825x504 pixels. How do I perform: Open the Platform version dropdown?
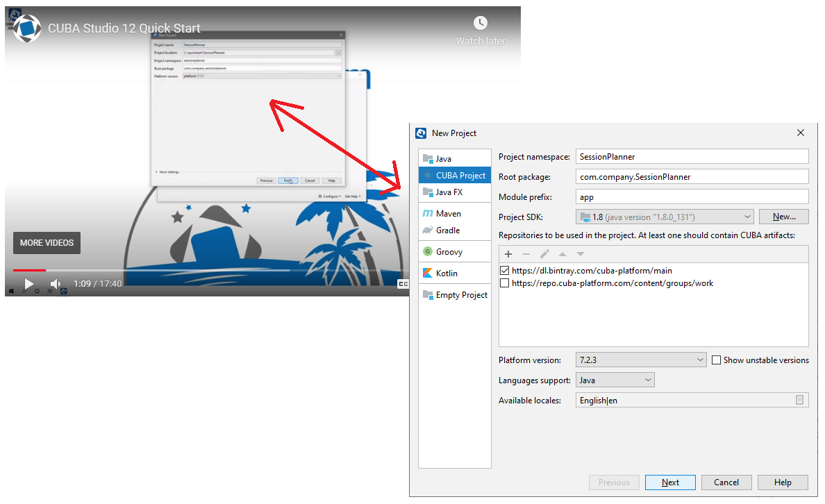641,360
